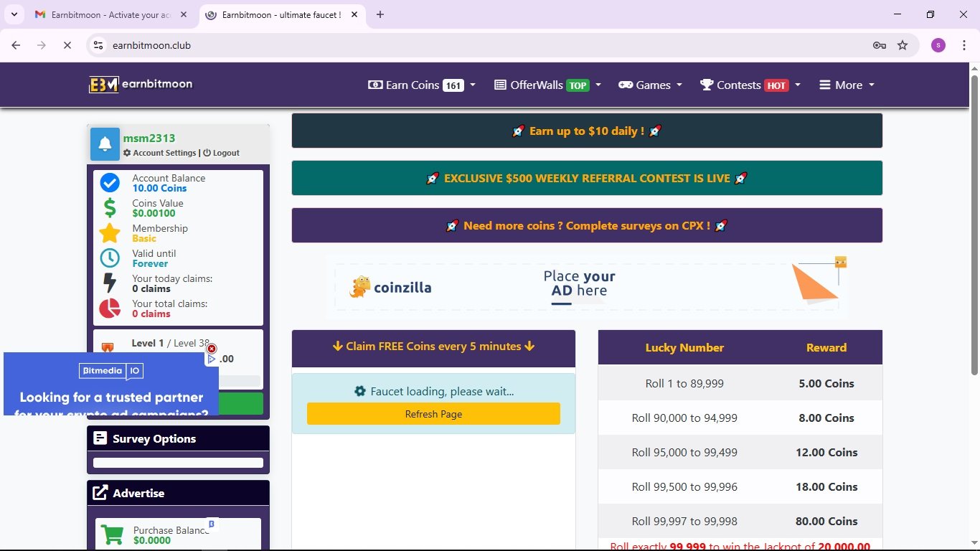This screenshot has width=980, height=551.
Task: Click the Roll 99,500 to 99,996 row
Action: [740, 486]
